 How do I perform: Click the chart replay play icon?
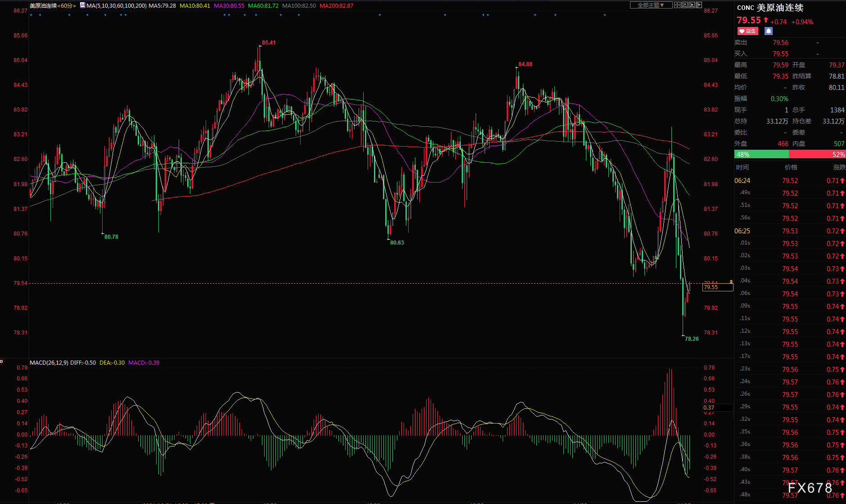pyautogui.click(x=692, y=5)
